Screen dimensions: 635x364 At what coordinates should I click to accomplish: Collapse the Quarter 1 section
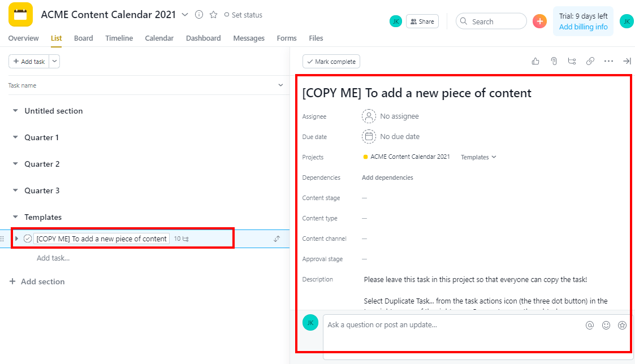pyautogui.click(x=15, y=137)
